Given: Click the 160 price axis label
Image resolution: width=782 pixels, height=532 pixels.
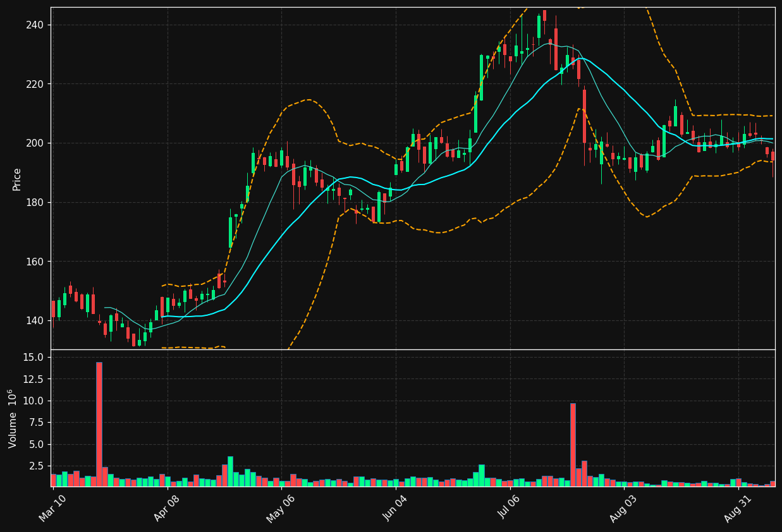Looking at the screenshot, I should click(x=35, y=262).
